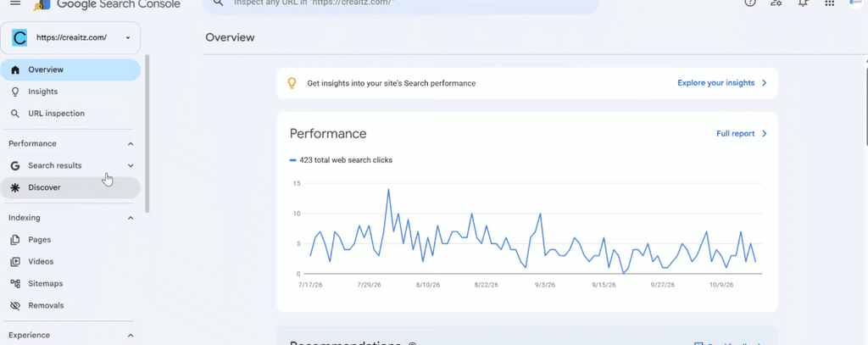Open the notifications bell

click(x=804, y=3)
